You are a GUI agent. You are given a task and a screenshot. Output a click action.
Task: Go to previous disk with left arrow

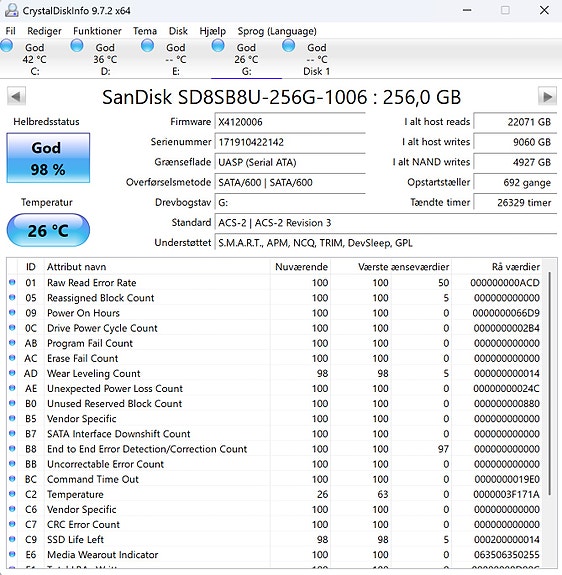(x=16, y=97)
